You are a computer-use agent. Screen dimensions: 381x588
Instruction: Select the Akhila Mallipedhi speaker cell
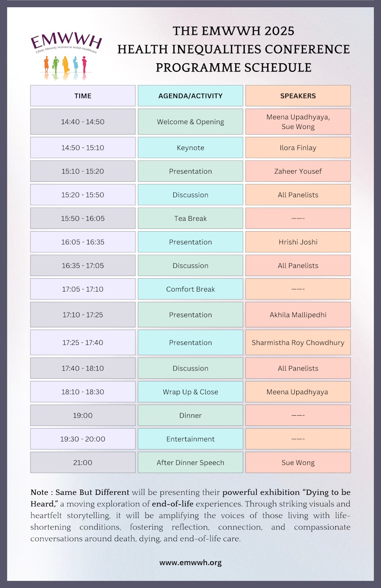pyautogui.click(x=298, y=314)
